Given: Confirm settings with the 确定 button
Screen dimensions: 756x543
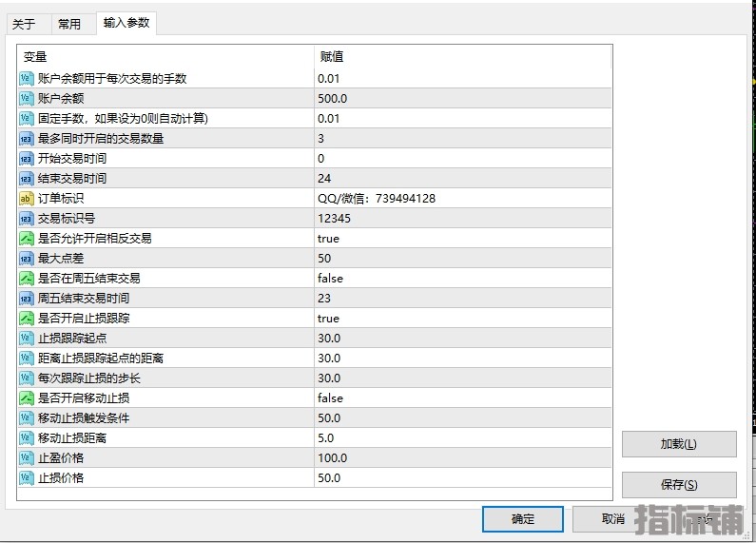Looking at the screenshot, I should (x=522, y=518).
